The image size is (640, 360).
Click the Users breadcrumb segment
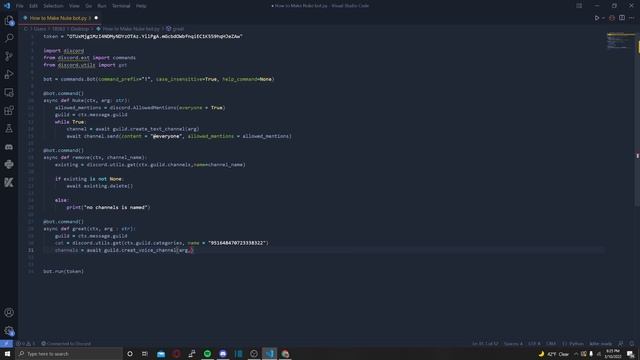coord(40,29)
